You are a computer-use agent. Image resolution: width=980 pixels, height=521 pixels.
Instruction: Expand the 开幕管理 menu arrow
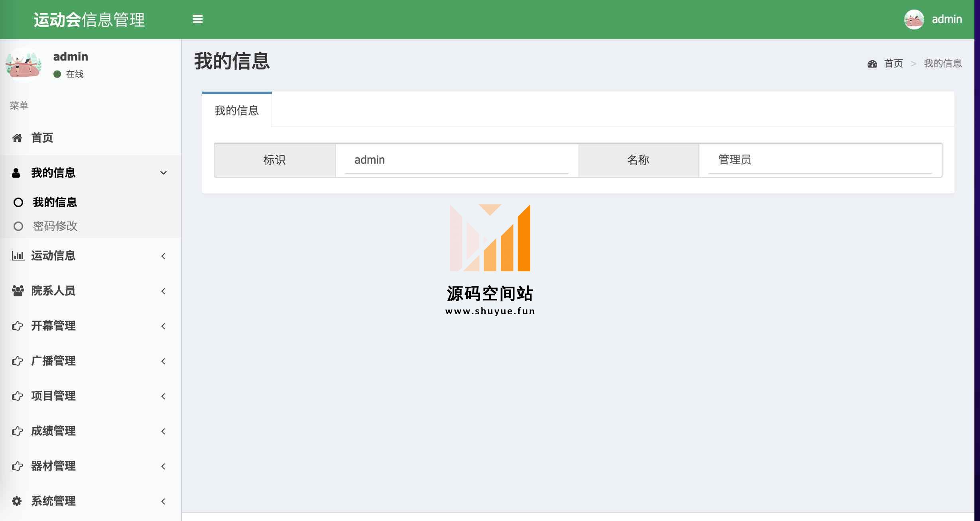pyautogui.click(x=163, y=326)
